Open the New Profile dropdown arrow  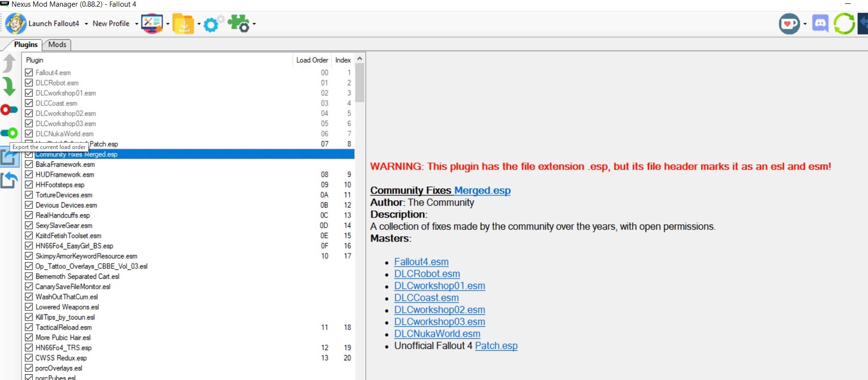pos(137,23)
